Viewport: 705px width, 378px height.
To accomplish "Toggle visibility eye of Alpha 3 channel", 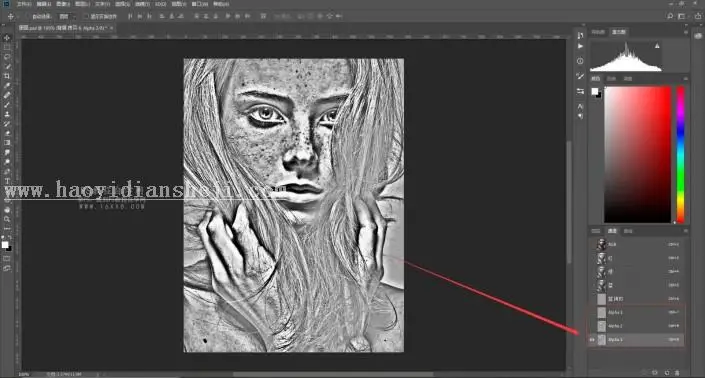I will [x=592, y=340].
